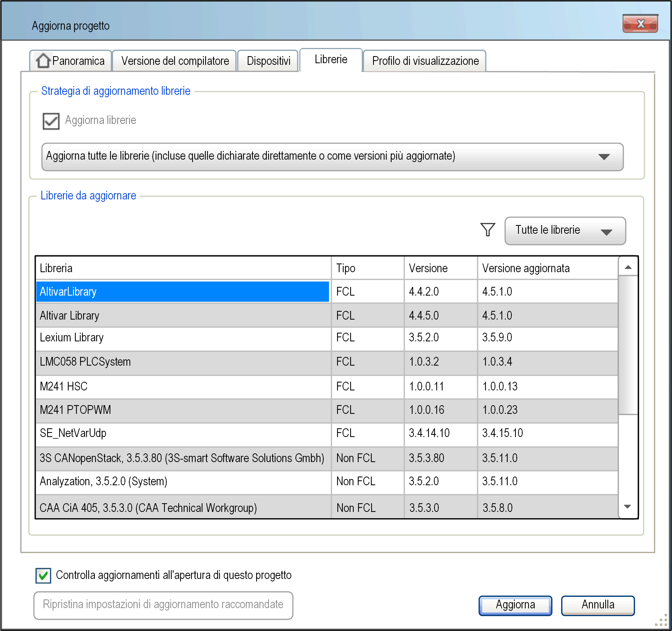
Task: Go to Profilo di visualizzazione tab
Action: click(425, 61)
